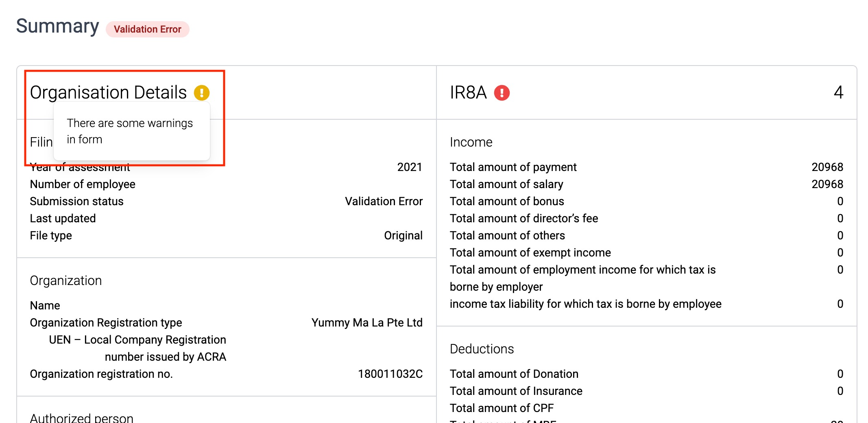Screen dimensions: 868x423
Task: Click the organization Name label
Action: (x=45, y=305)
